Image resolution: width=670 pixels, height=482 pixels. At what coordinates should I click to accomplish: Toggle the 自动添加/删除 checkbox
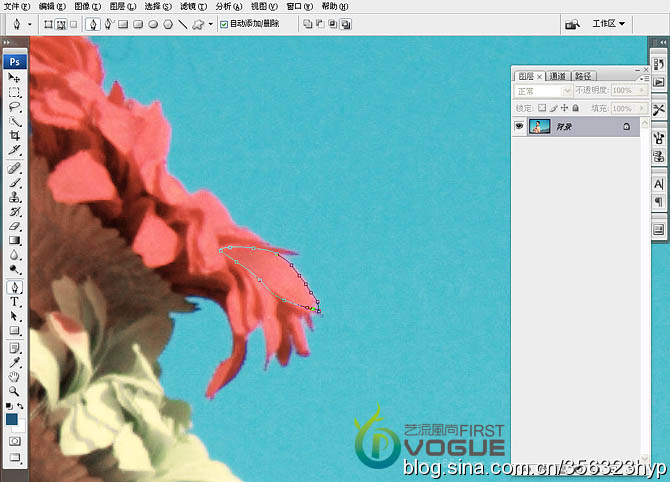(224, 23)
